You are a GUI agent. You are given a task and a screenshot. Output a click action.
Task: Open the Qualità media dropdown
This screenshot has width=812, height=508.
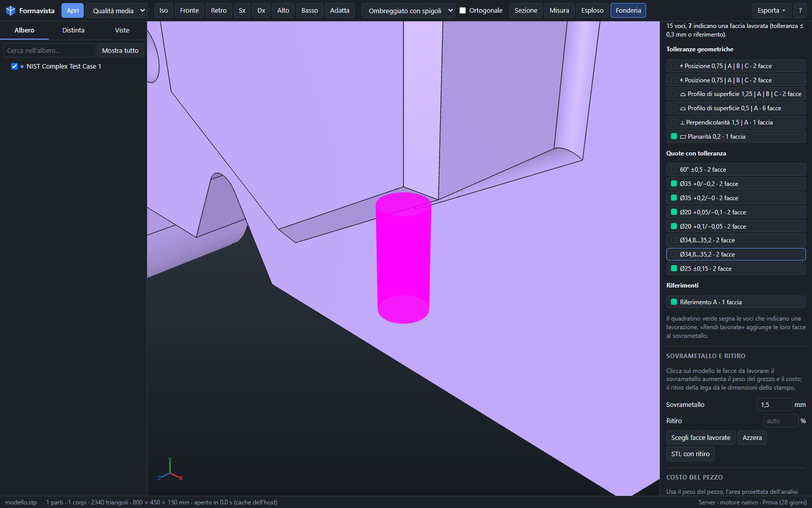click(117, 11)
